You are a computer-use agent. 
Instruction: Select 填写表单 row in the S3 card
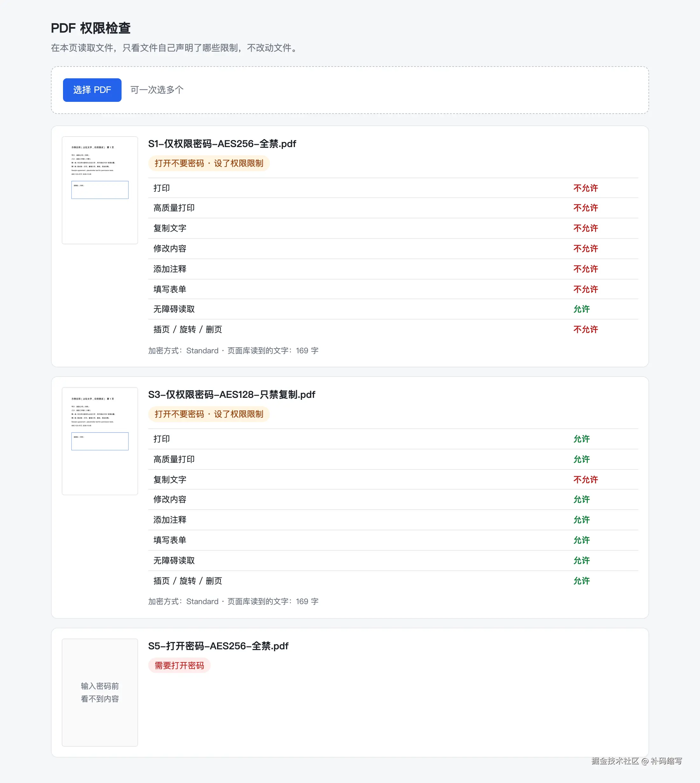(393, 540)
